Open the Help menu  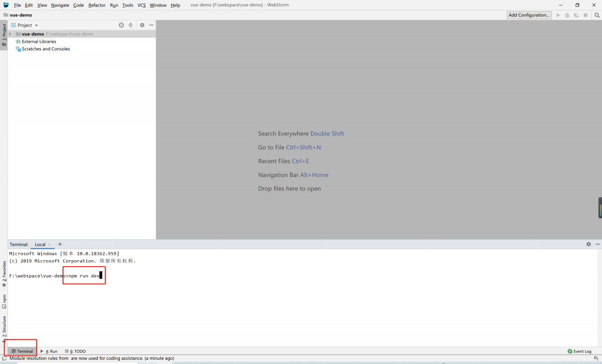coord(175,5)
